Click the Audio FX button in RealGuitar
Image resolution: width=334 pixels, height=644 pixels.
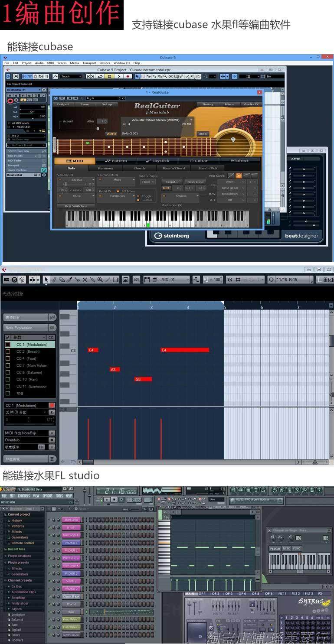pos(251,104)
